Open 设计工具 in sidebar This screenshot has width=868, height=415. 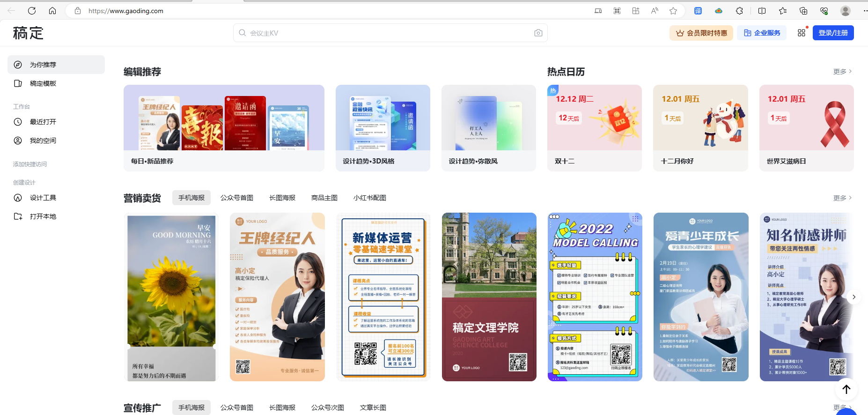pyautogui.click(x=56, y=198)
